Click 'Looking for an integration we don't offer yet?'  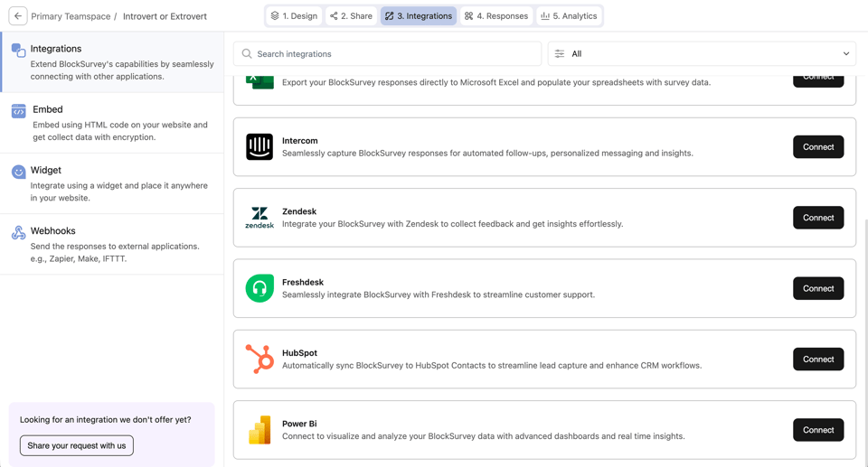106,419
